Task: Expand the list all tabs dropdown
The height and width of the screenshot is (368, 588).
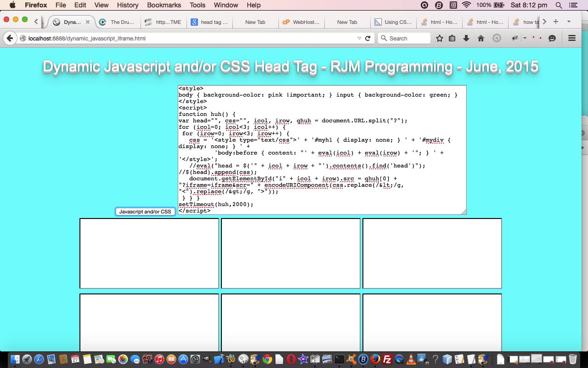Action: pos(569,22)
